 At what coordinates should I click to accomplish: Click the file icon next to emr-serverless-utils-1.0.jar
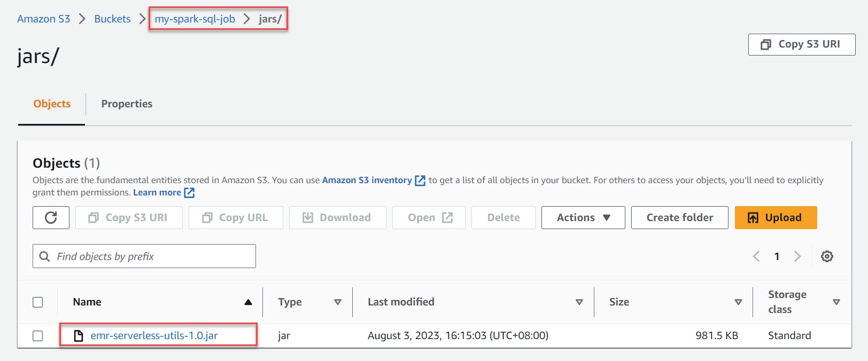[79, 336]
